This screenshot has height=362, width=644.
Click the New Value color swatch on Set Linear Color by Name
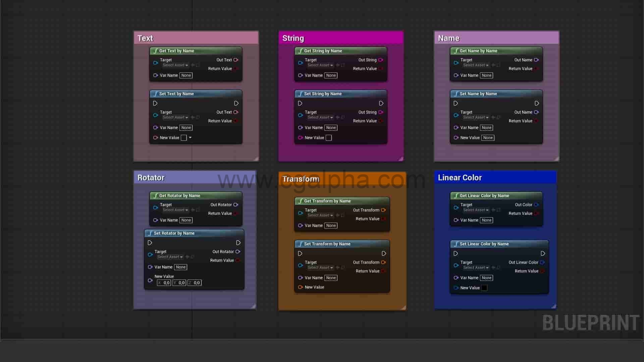pos(484,288)
